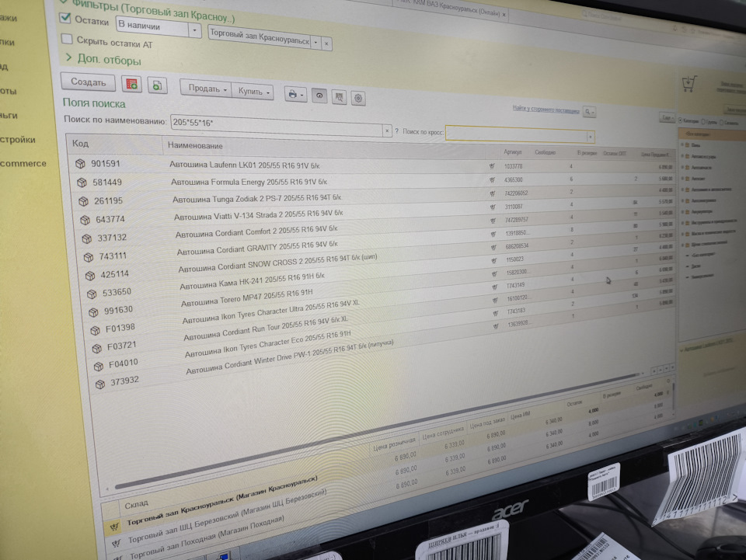
Task: Click the cart icon in the Laufenn LK01 row
Action: [x=491, y=166]
